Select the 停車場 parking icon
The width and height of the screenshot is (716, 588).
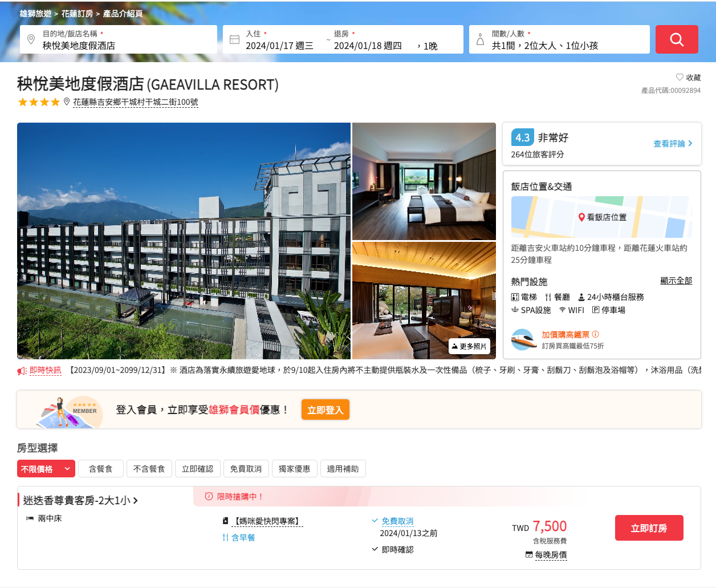pos(595,310)
